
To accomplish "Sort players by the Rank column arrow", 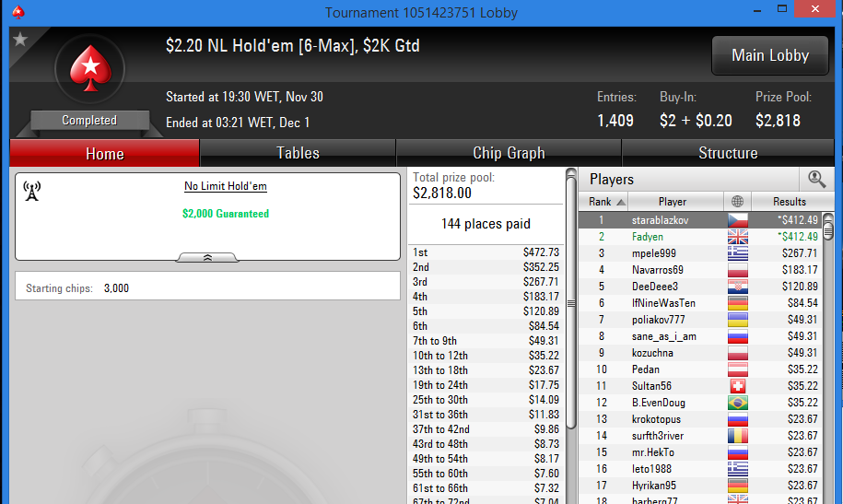I will (x=621, y=203).
